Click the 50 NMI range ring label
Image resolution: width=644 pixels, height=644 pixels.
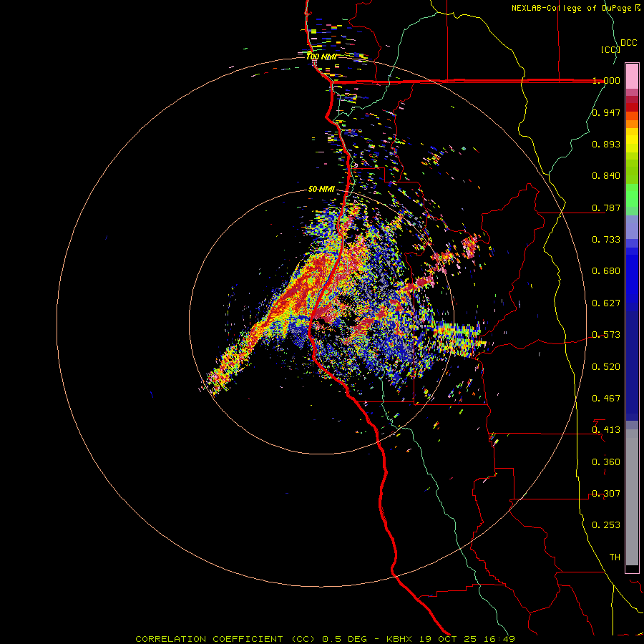321,190
